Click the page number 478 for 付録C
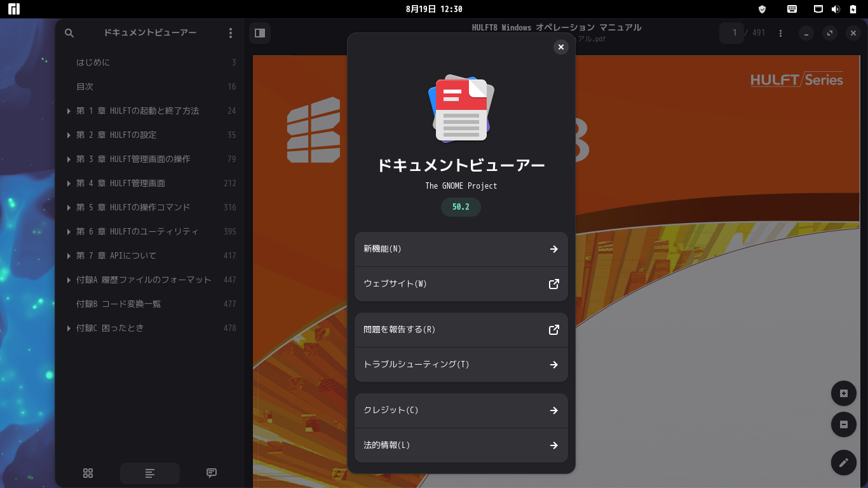This screenshot has width=868, height=488. pyautogui.click(x=230, y=329)
